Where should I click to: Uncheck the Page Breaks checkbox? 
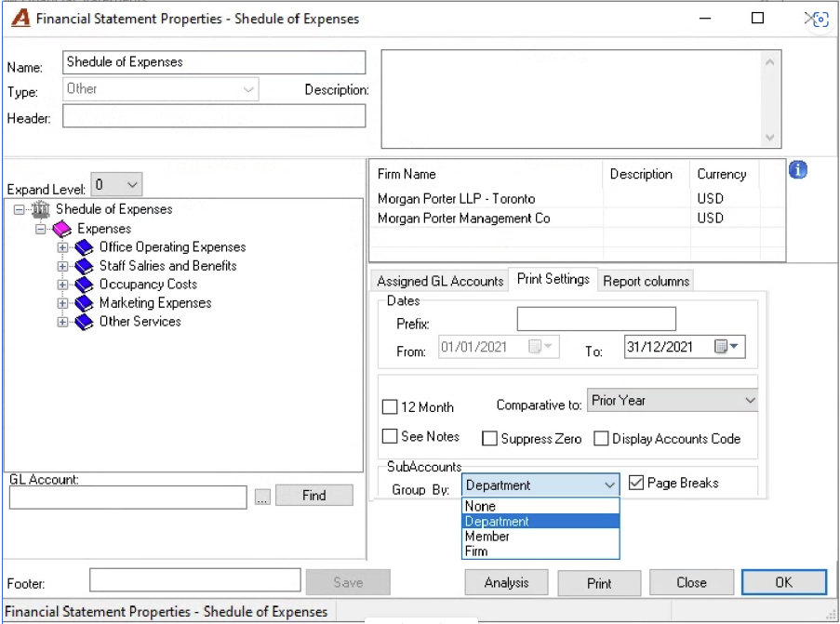coord(636,483)
